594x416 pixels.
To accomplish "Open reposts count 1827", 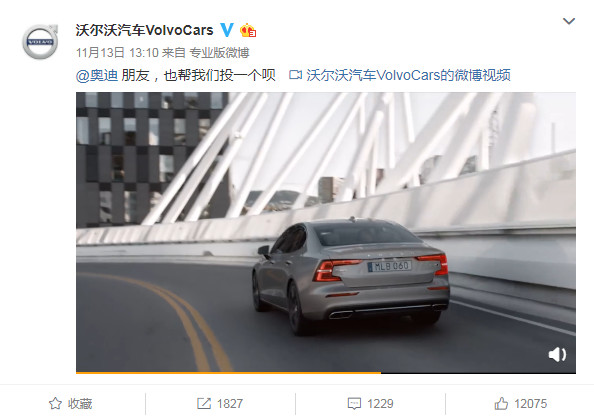I will pos(230,403).
